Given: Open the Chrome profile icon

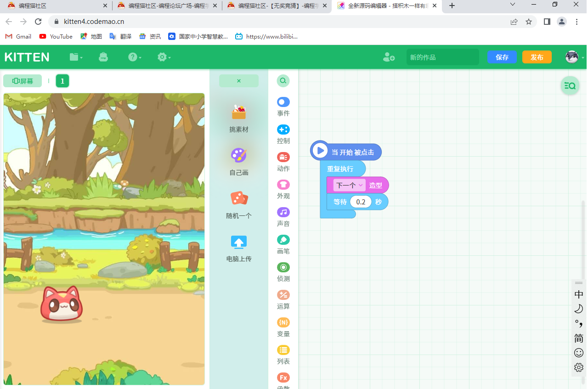Looking at the screenshot, I should tap(561, 22).
